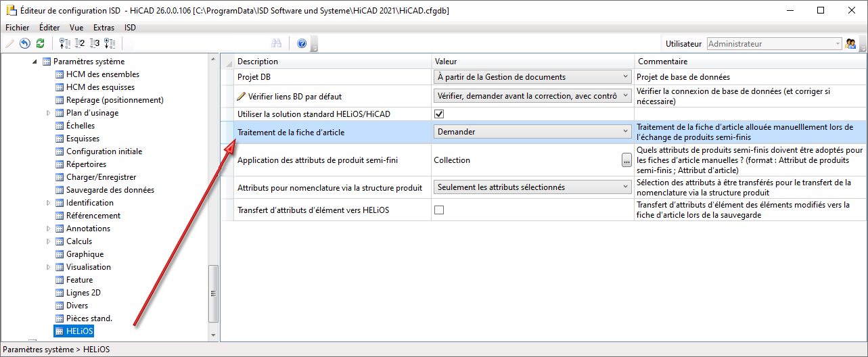Image resolution: width=868 pixels, height=357 pixels.
Task: Select the Répertoires tree item
Action: [86, 164]
